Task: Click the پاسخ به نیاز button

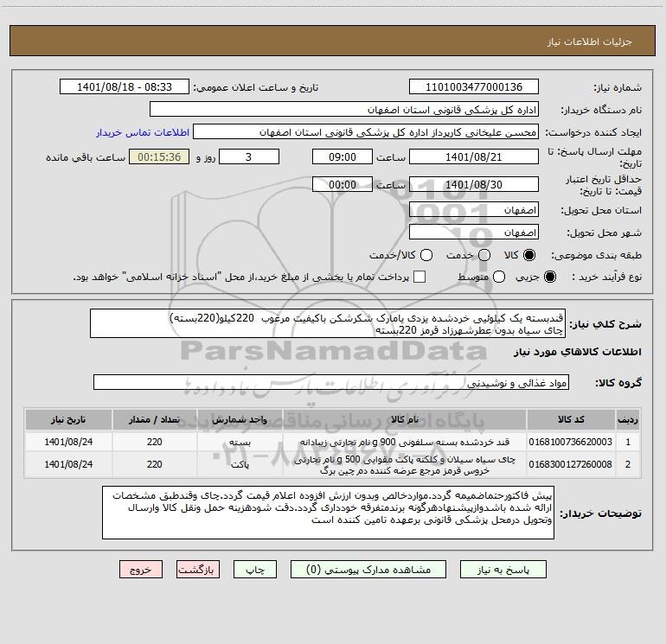Action: coord(503,570)
